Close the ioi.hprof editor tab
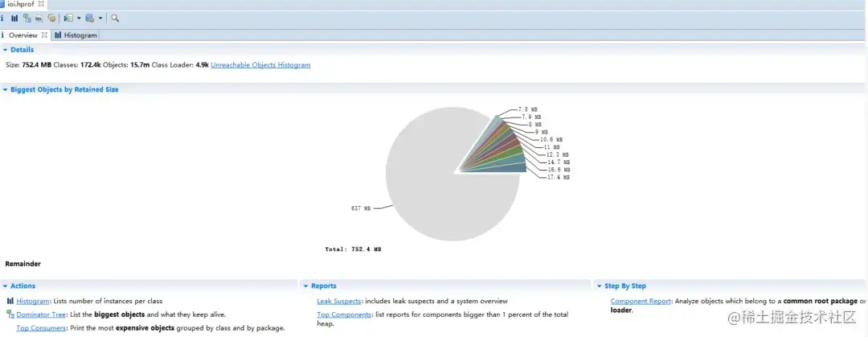 [41, 4]
